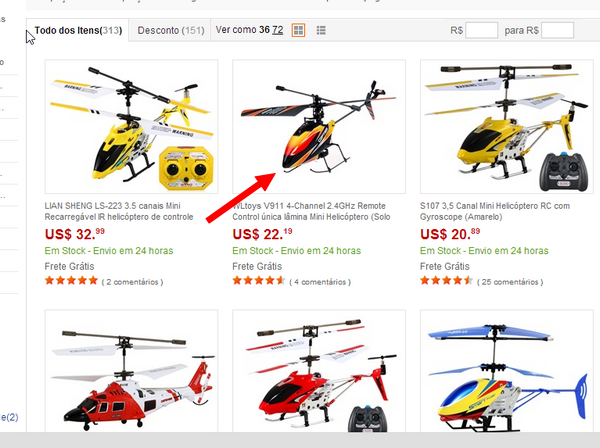This screenshot has width=600, height=448.
Task: Click the star rating of WLtoys V911
Action: [259, 281]
